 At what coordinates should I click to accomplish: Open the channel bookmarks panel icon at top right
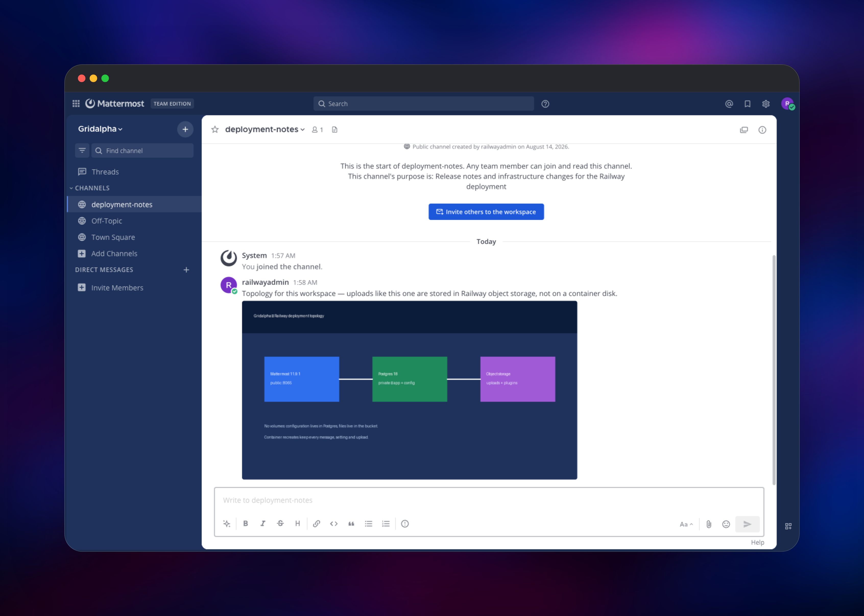click(744, 130)
